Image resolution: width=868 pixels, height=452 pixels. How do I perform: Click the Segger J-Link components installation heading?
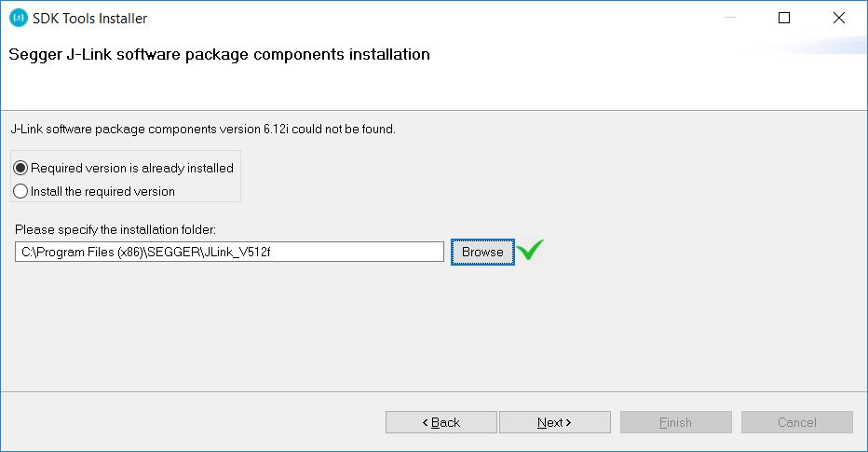pos(219,54)
